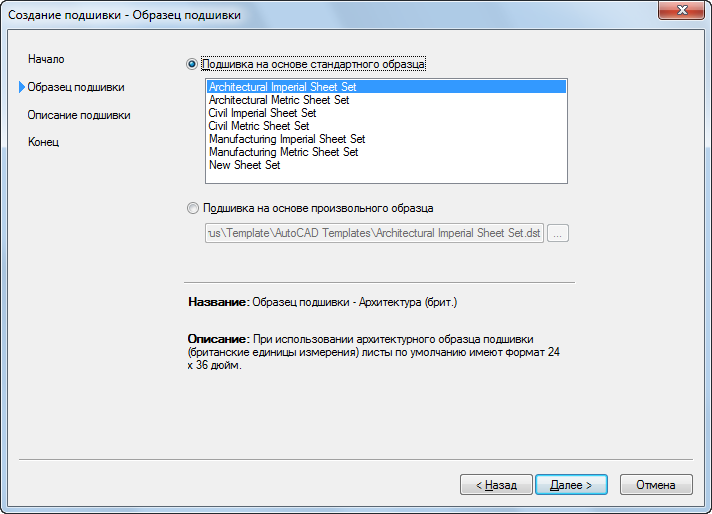The image size is (712, 514).
Task: Click the Назад back button
Action: [496, 485]
